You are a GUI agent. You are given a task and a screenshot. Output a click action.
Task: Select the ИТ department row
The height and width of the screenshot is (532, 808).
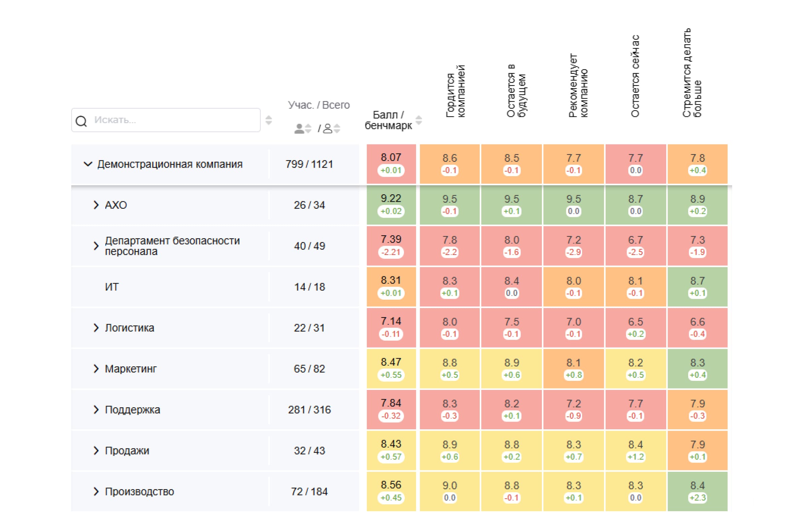tap(112, 287)
